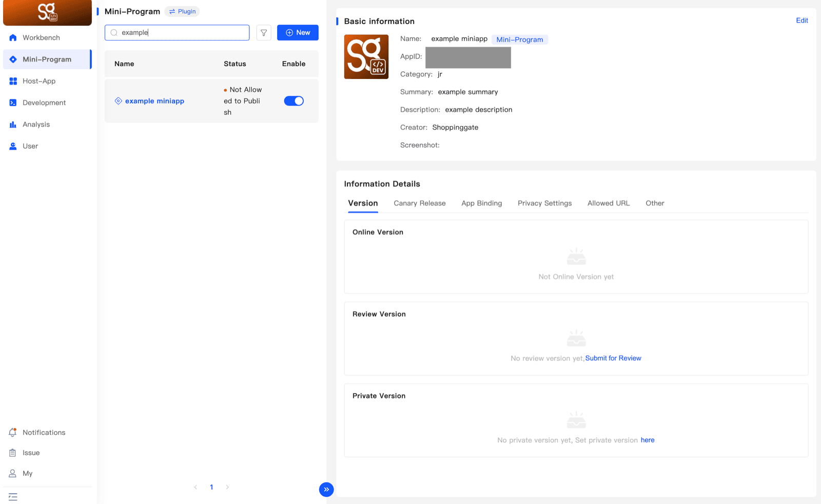Click the SG DEV logo at top left
Image resolution: width=821 pixels, height=504 pixels.
pyautogui.click(x=47, y=12)
